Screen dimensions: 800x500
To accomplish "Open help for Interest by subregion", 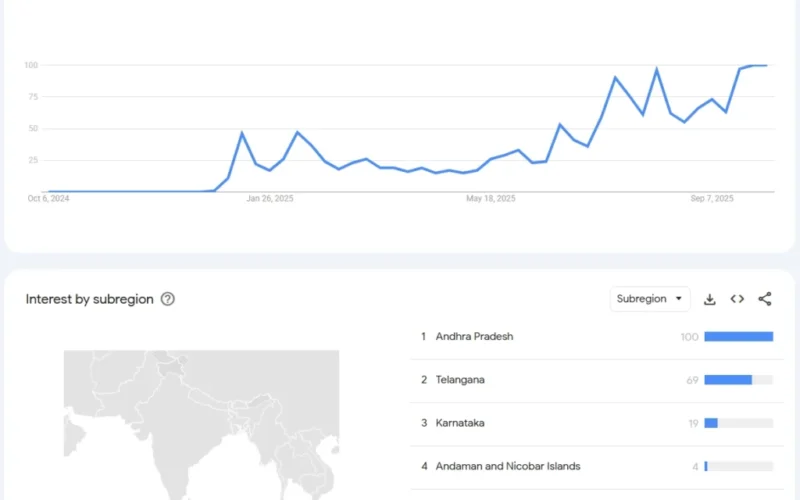I will [168, 299].
